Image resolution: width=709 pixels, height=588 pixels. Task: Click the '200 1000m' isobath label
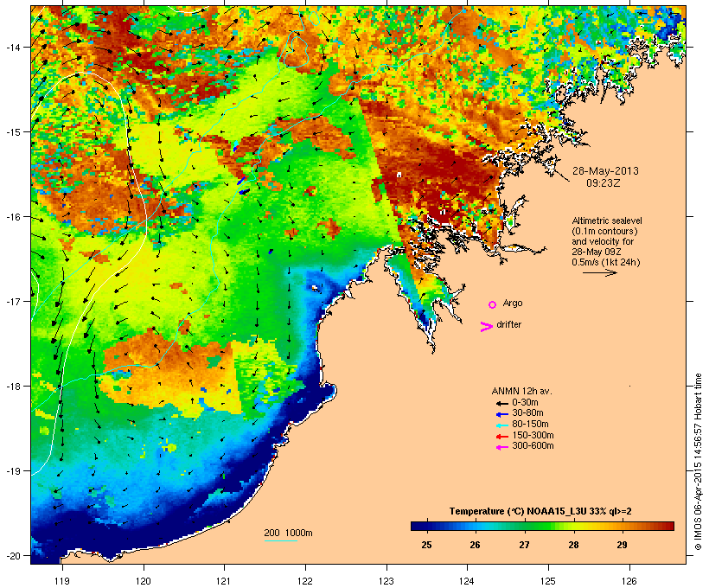288,533
